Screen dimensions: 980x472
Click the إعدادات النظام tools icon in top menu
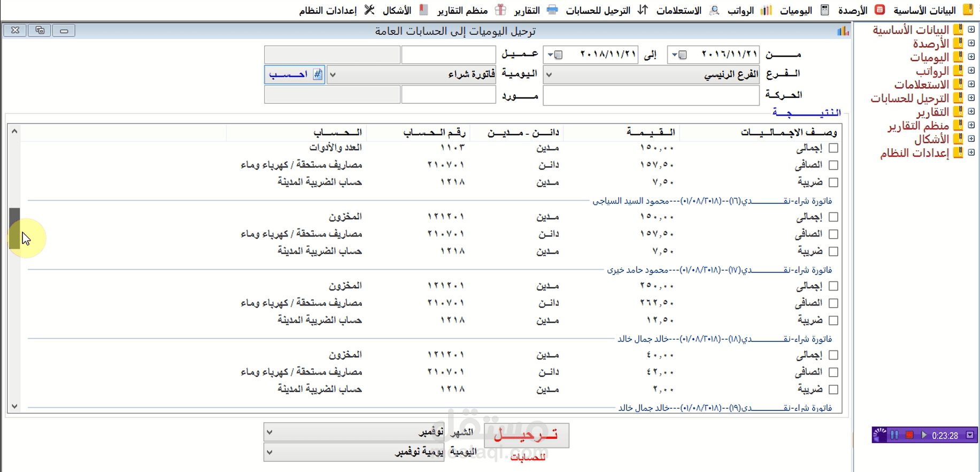point(369,10)
